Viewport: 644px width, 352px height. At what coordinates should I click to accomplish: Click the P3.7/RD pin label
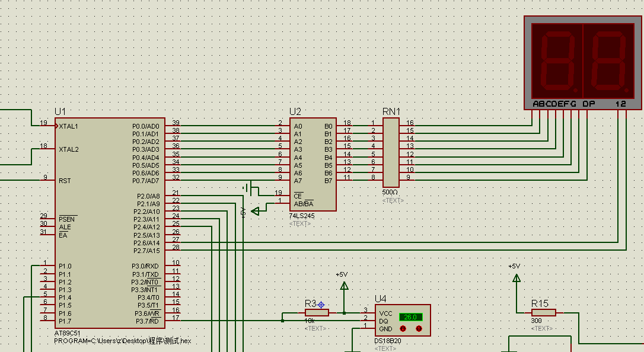coord(148,321)
